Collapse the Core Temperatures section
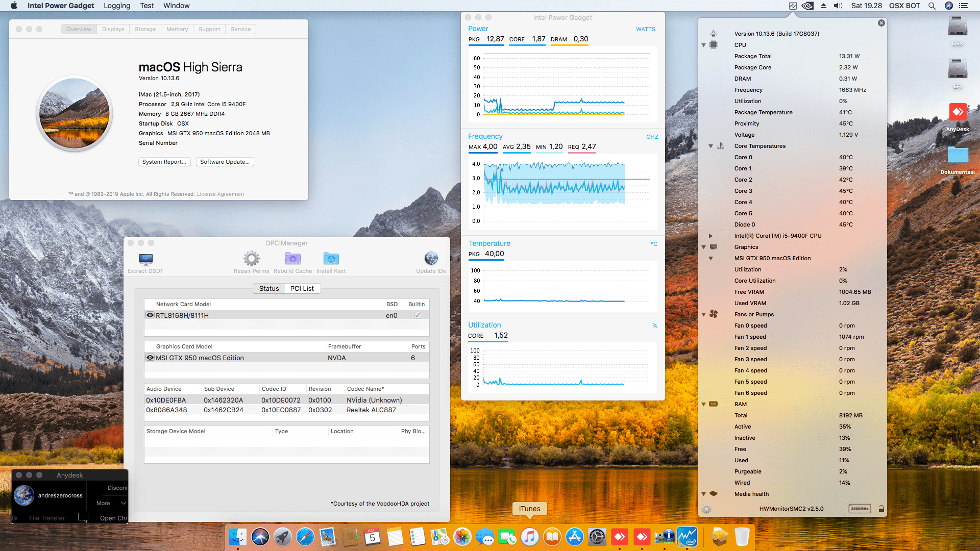 (x=710, y=146)
